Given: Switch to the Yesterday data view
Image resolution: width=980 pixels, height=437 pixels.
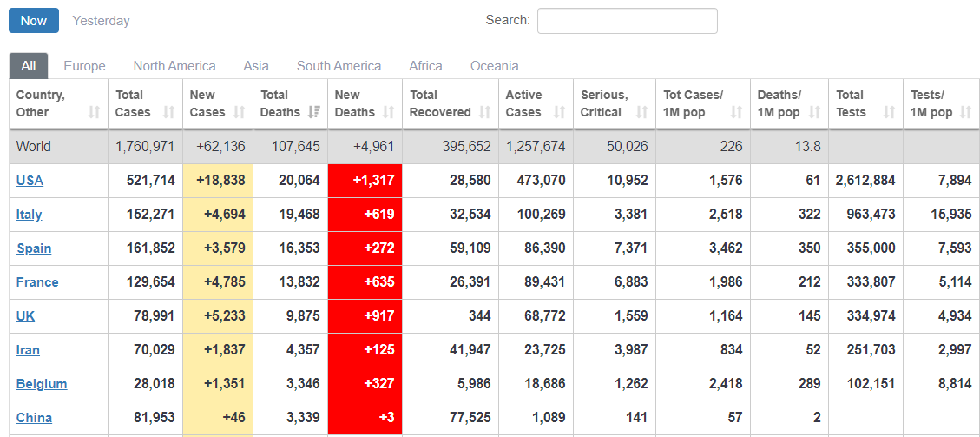Looking at the screenshot, I should (x=102, y=21).
